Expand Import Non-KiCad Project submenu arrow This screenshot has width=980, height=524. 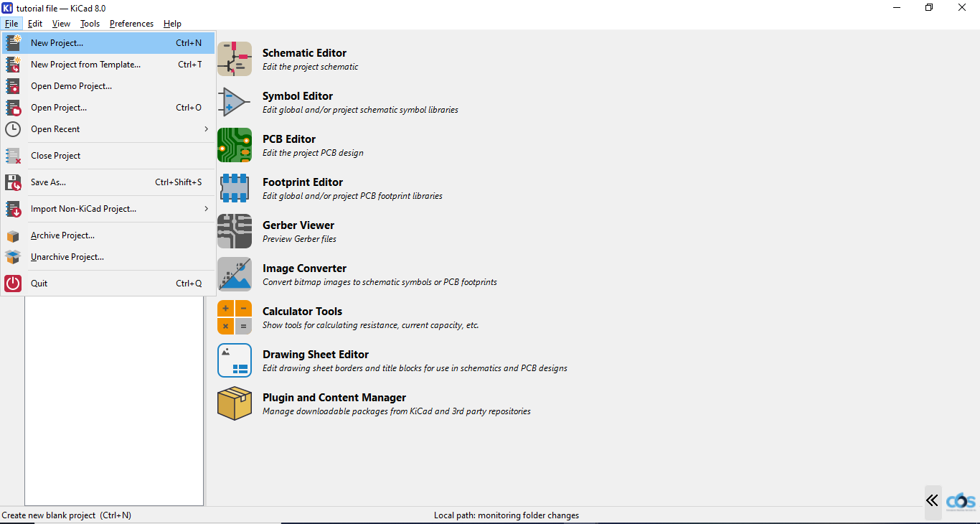pyautogui.click(x=206, y=209)
